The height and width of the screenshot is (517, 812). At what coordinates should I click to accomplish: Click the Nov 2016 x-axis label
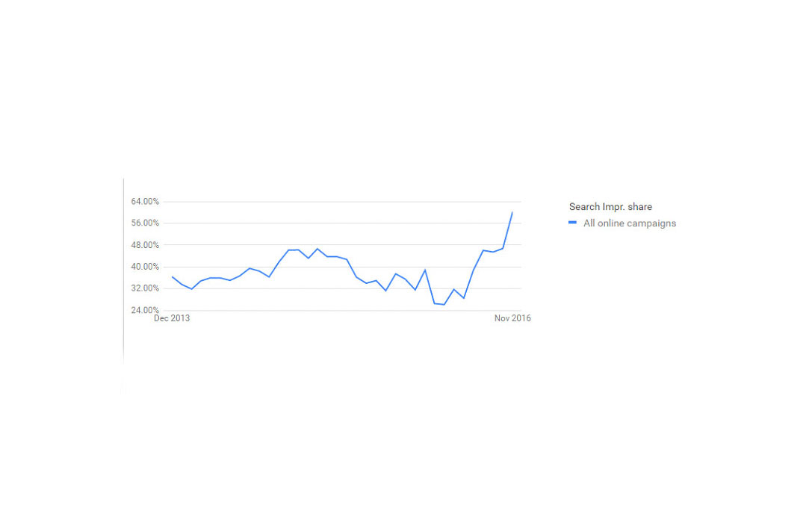click(512, 318)
